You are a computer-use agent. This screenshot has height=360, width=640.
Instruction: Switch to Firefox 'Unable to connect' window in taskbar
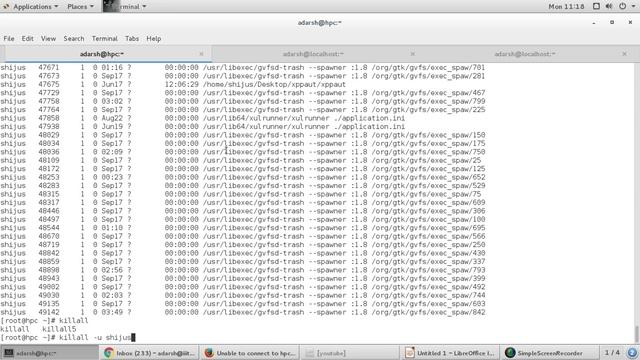click(250, 353)
